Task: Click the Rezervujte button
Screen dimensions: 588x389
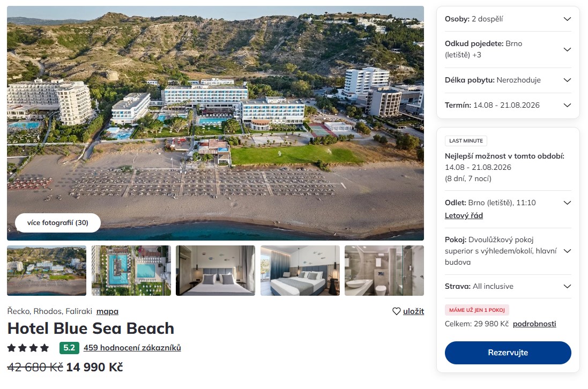Action: coord(508,353)
